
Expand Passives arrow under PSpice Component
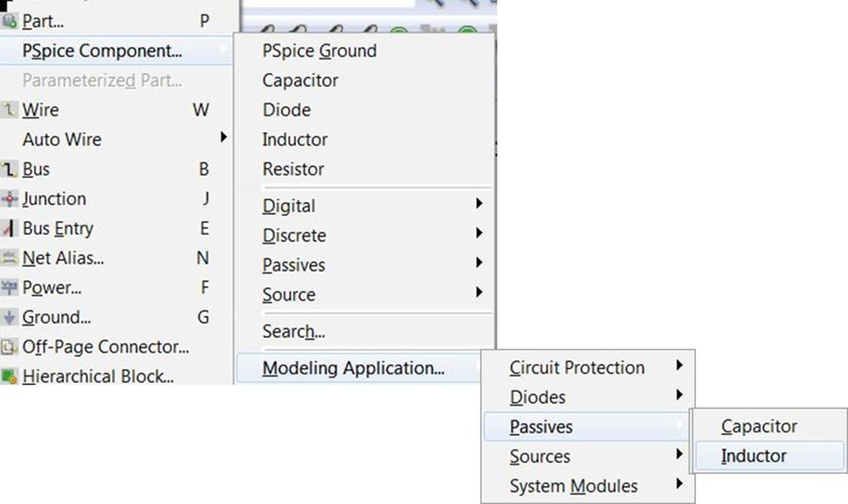pos(479,263)
